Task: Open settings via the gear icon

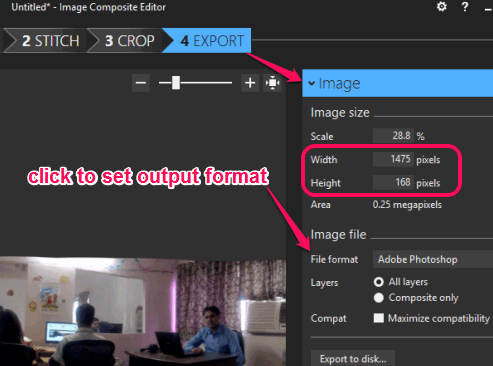Action: tap(442, 7)
